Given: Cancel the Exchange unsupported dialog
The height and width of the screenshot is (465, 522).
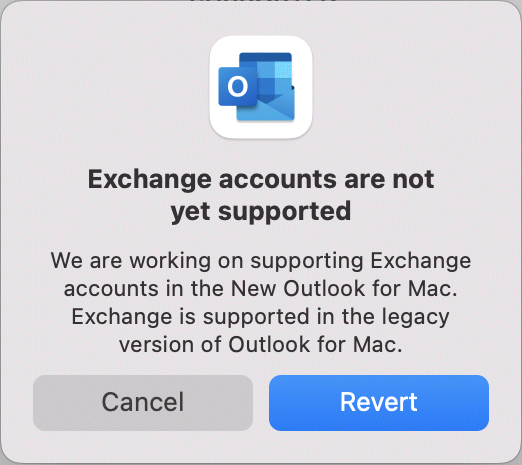Looking at the screenshot, I should click(x=143, y=403).
